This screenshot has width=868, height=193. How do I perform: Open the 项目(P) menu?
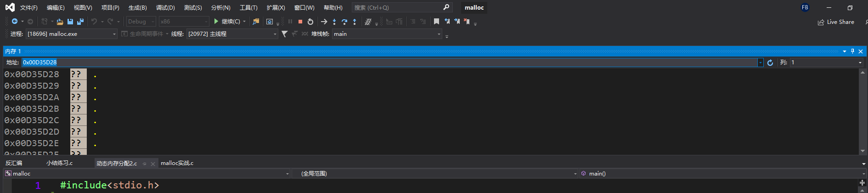tap(110, 8)
